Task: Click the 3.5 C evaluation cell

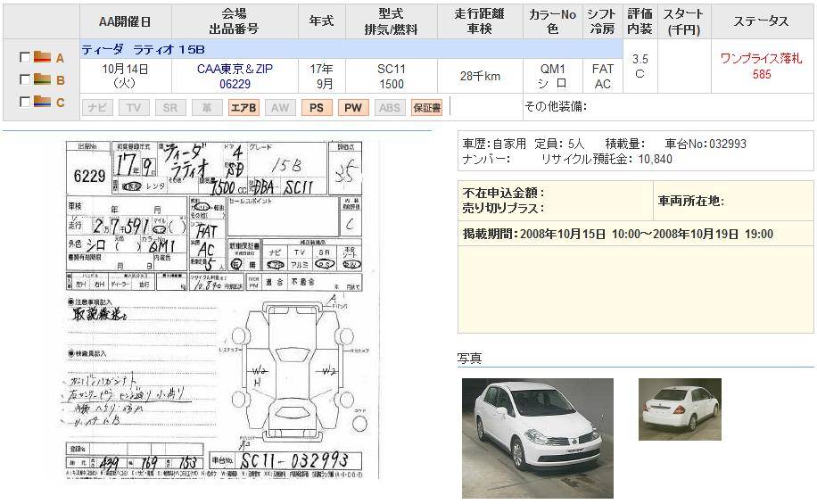Action: [x=640, y=66]
